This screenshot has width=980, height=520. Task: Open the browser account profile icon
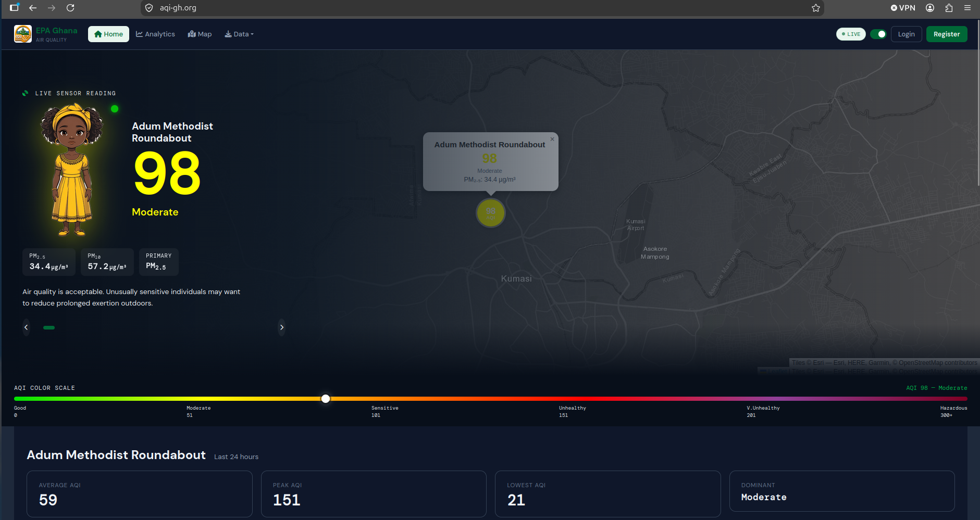coord(930,8)
